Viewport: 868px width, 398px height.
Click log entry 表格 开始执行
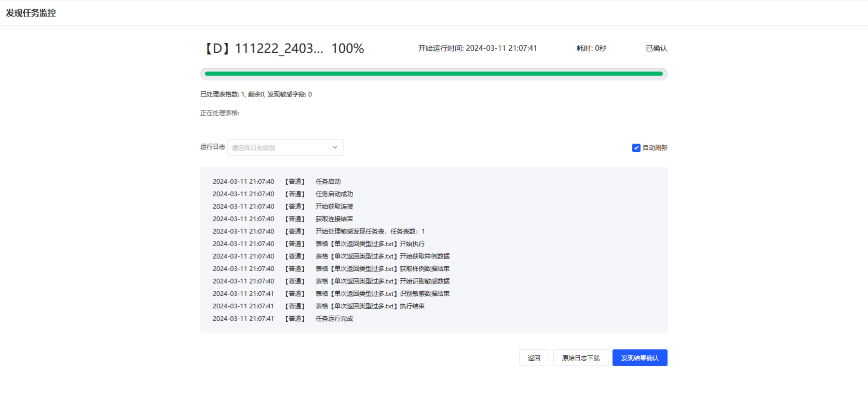click(x=370, y=244)
